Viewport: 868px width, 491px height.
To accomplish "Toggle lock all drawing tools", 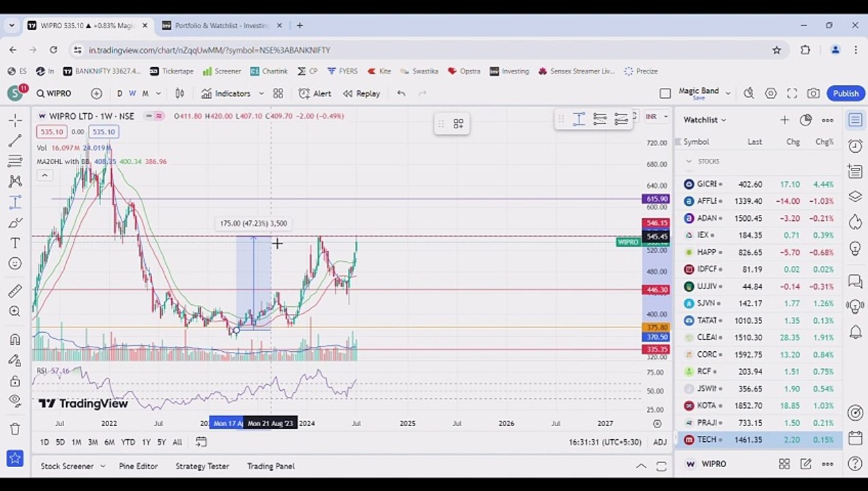I will (x=14, y=381).
